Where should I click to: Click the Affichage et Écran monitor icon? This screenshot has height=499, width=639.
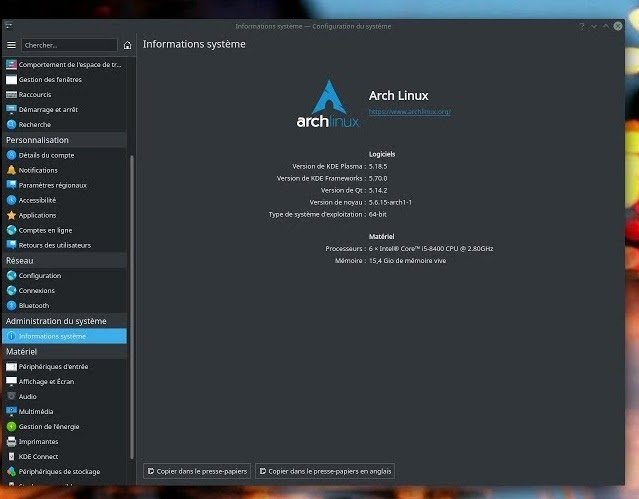tap(11, 382)
